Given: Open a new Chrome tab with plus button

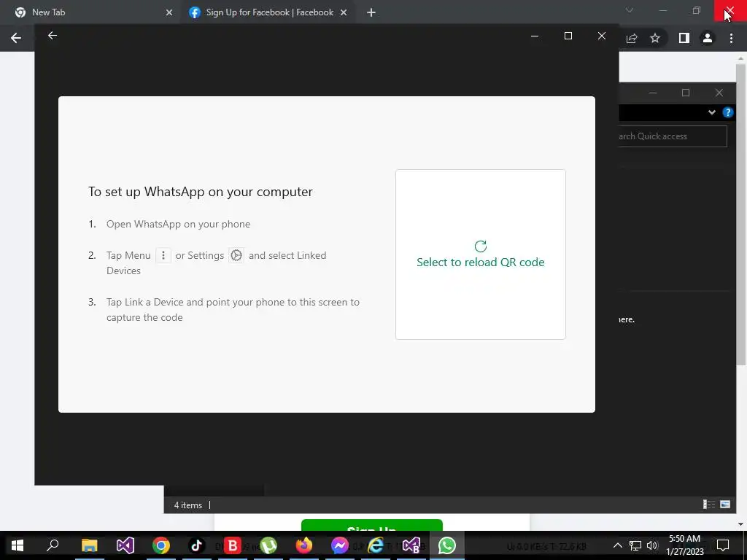Looking at the screenshot, I should click(x=371, y=12).
